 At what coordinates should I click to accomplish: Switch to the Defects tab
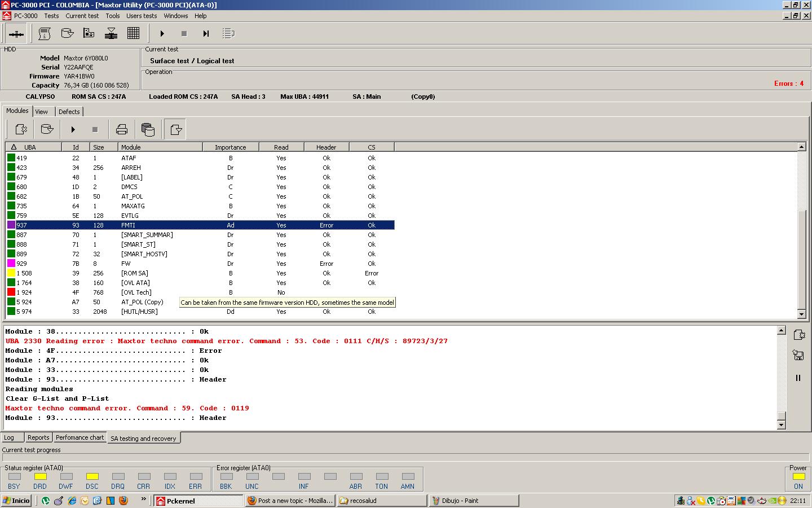click(69, 112)
